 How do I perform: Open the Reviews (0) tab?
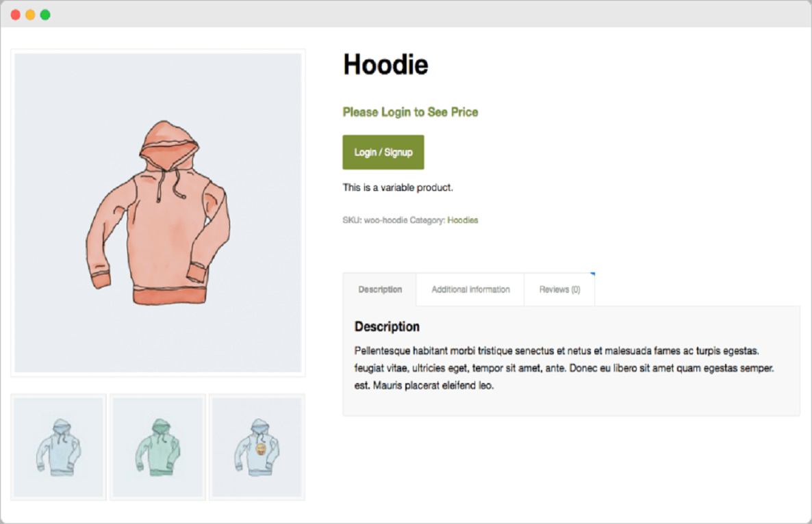(x=559, y=289)
